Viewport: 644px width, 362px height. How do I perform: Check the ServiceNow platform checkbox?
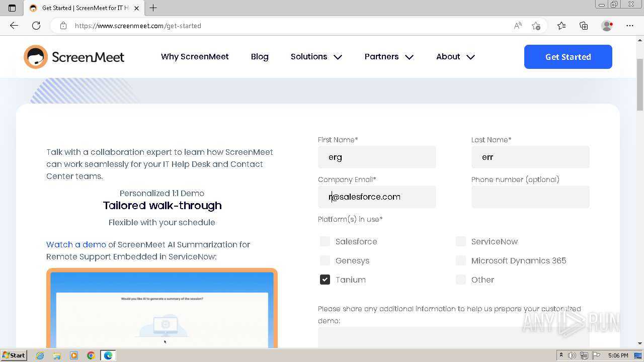(461, 241)
